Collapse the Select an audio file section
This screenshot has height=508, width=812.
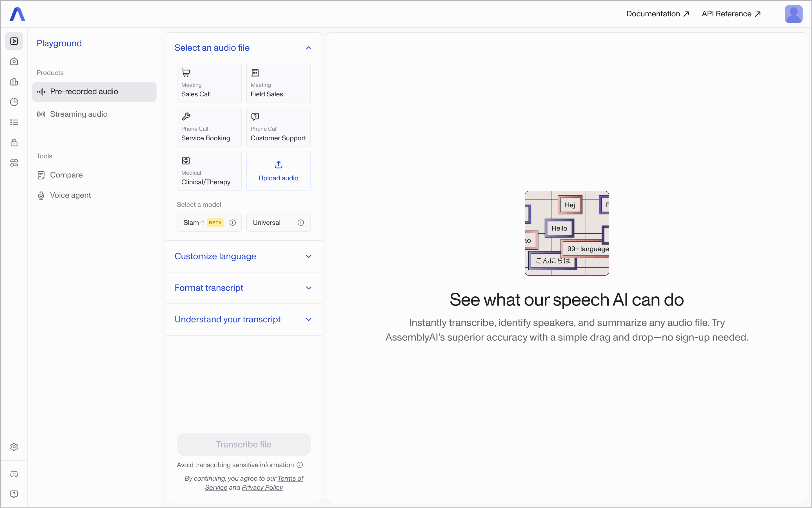point(308,48)
